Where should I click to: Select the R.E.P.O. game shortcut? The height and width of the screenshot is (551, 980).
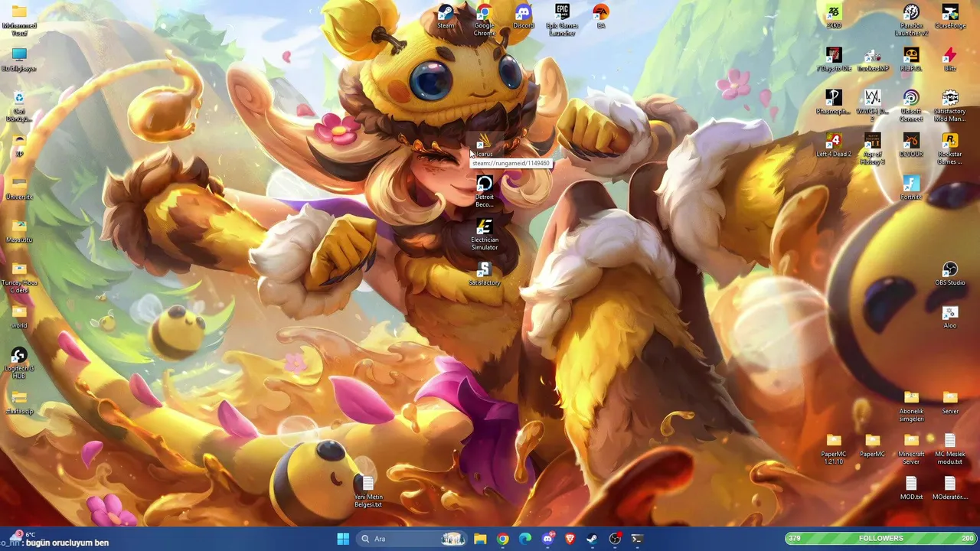pos(911,60)
